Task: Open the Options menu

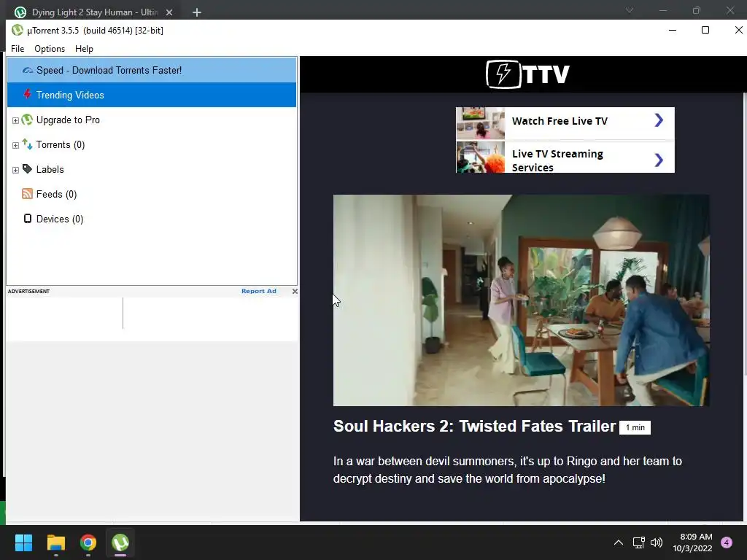Action: tap(50, 49)
